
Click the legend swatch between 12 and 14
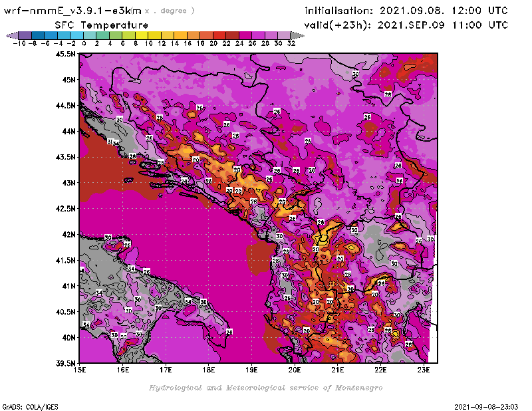point(168,35)
